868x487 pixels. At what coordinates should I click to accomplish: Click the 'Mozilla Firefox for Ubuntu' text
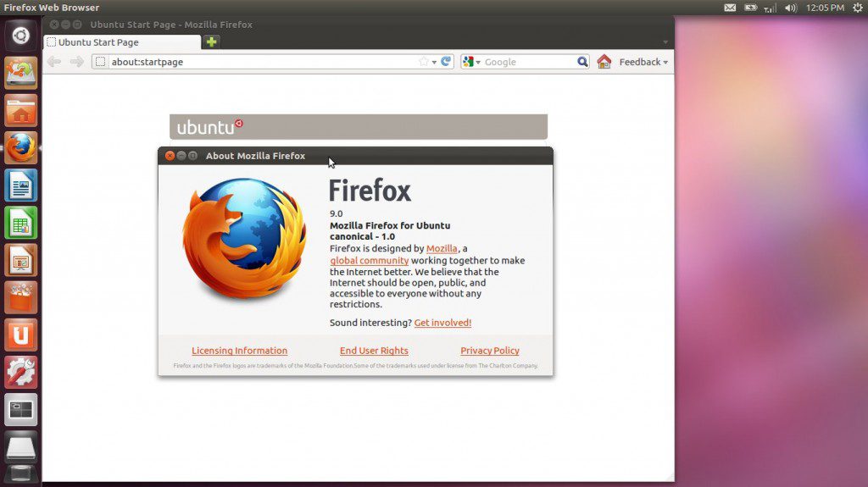(390, 226)
